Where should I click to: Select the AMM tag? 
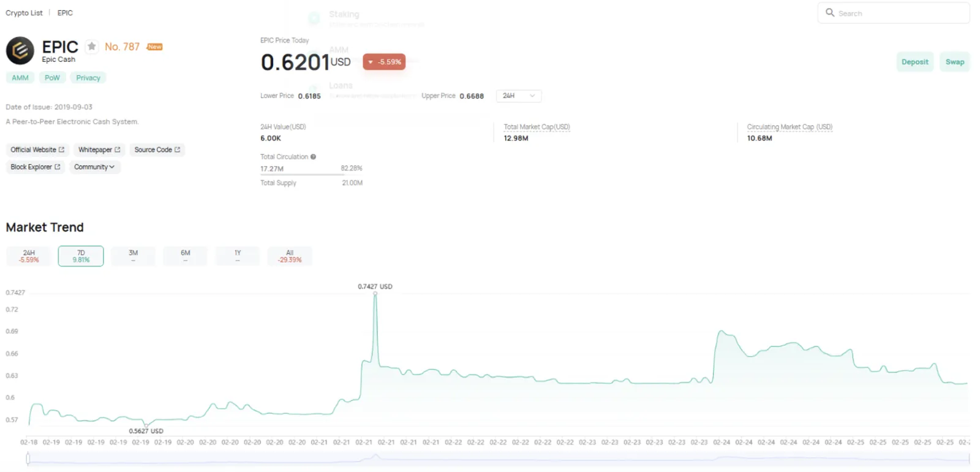20,78
